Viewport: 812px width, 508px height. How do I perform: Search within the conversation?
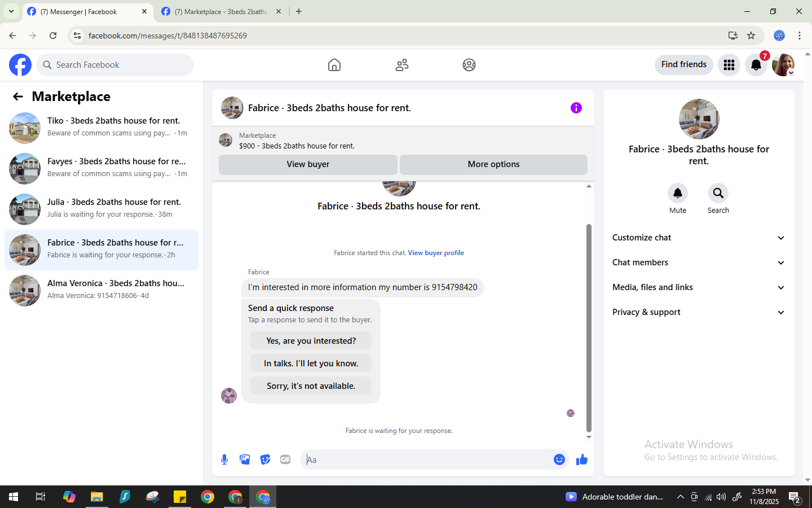(x=718, y=193)
